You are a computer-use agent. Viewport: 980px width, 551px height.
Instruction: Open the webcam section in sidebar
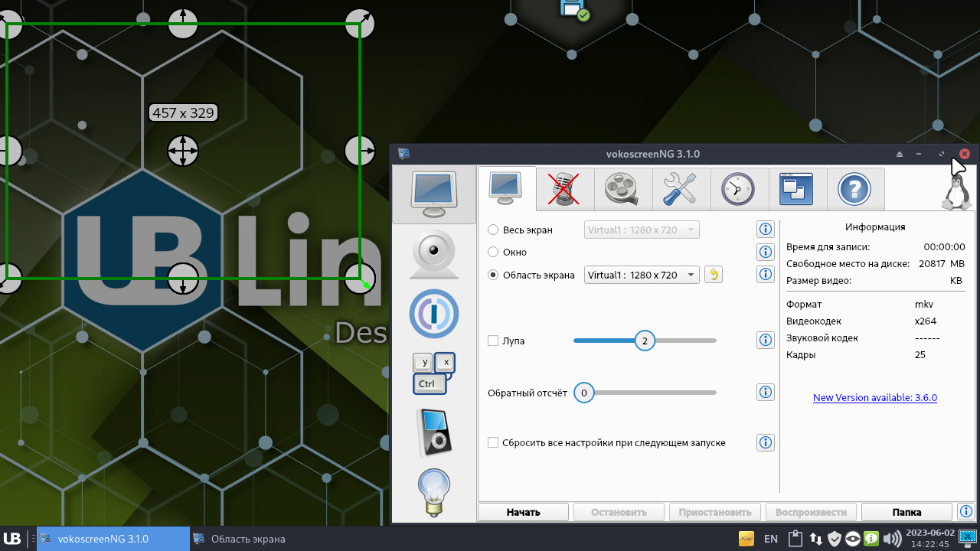[x=434, y=255]
